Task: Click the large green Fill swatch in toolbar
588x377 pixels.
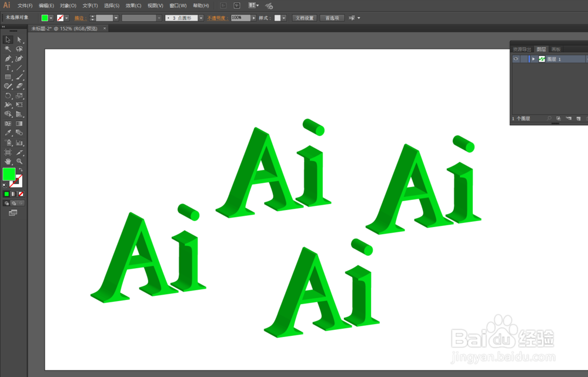Action: point(9,174)
